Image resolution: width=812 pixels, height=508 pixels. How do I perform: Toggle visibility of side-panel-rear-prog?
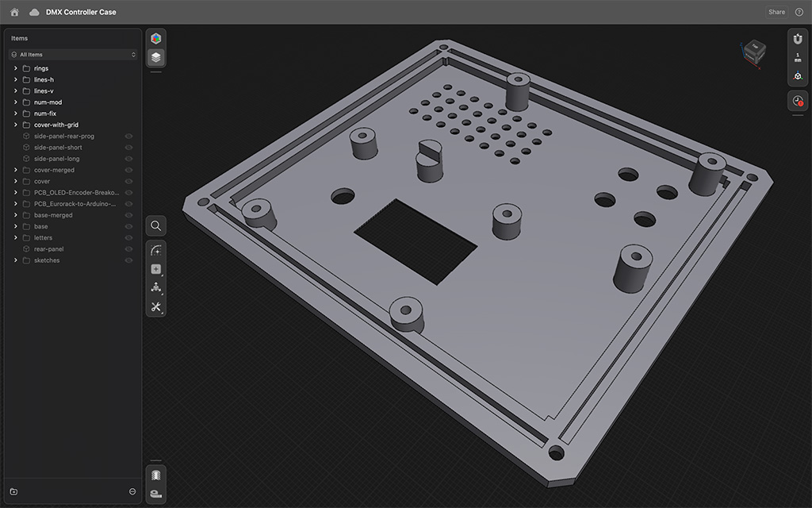(x=128, y=137)
